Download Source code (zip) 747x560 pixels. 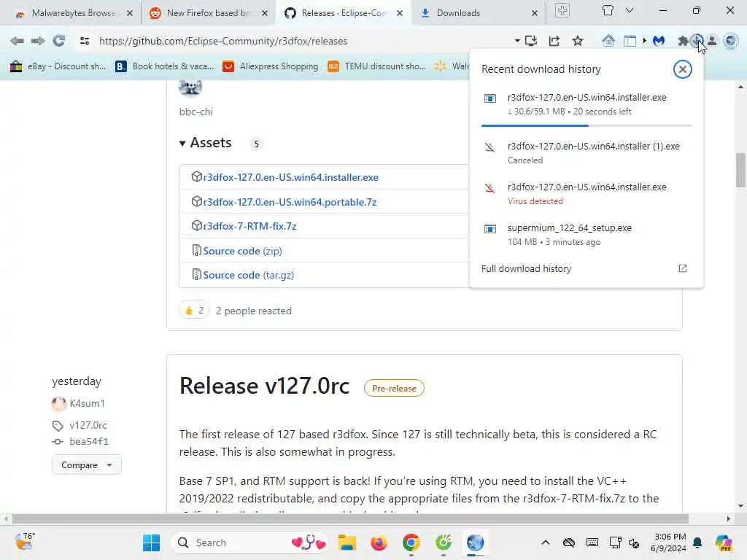(242, 251)
